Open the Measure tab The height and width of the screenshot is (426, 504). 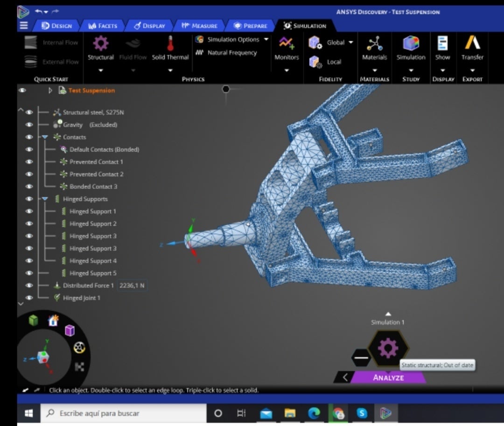[x=199, y=26]
